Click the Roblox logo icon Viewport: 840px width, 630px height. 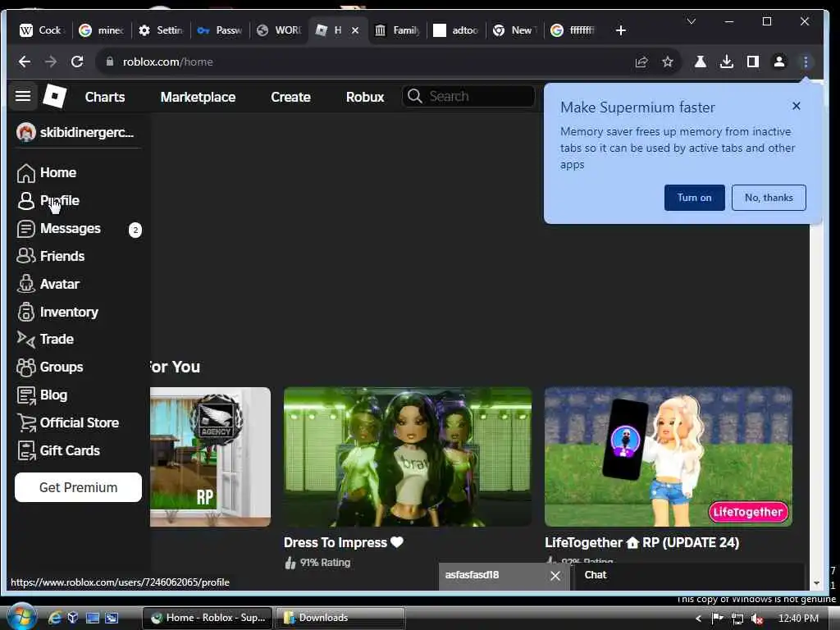[55, 97]
